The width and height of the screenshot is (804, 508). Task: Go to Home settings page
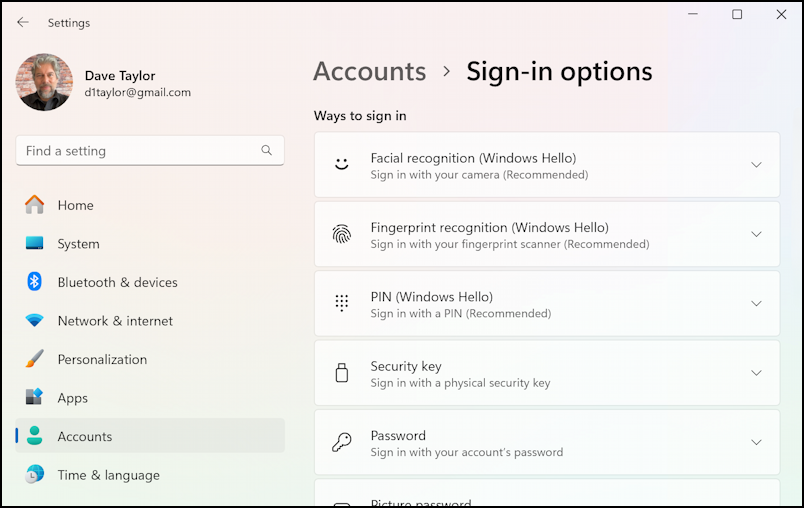(x=150, y=205)
